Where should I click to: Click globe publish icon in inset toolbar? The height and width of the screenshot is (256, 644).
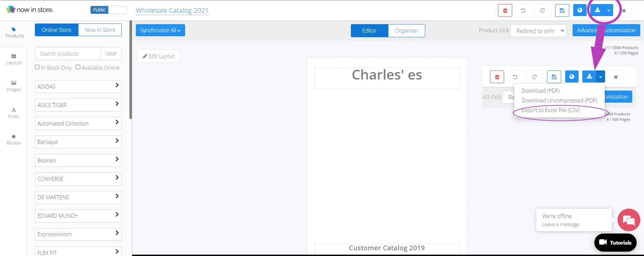(x=572, y=77)
